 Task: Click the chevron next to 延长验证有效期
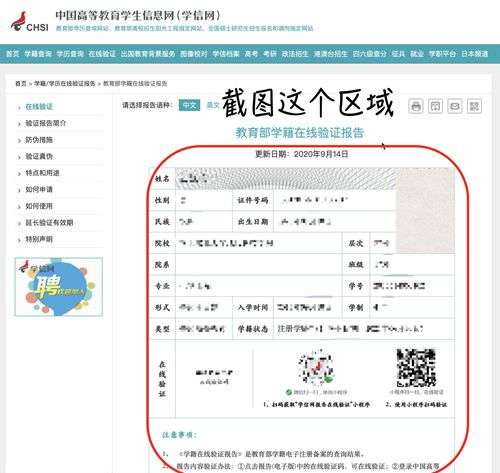coord(19,223)
